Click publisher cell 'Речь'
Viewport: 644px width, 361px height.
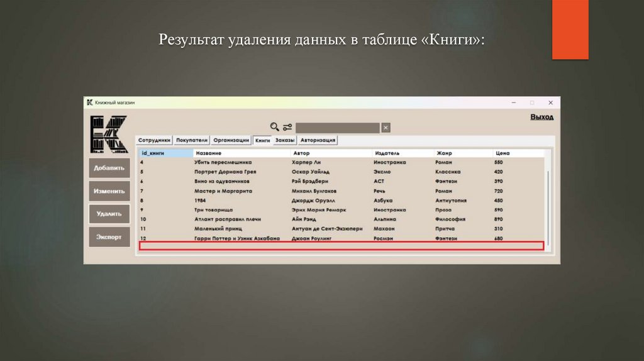[379, 191]
